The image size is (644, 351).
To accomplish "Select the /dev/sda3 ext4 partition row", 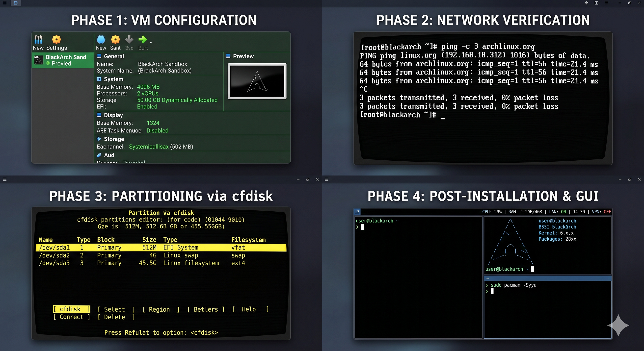I will click(x=161, y=263).
